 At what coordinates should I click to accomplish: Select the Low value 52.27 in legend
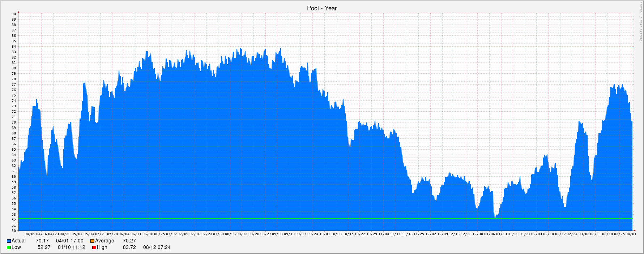[x=44, y=247]
